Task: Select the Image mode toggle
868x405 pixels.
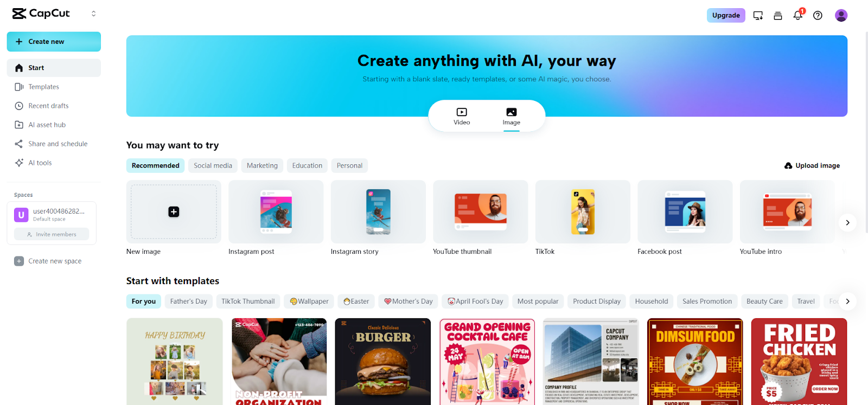Action: click(511, 116)
